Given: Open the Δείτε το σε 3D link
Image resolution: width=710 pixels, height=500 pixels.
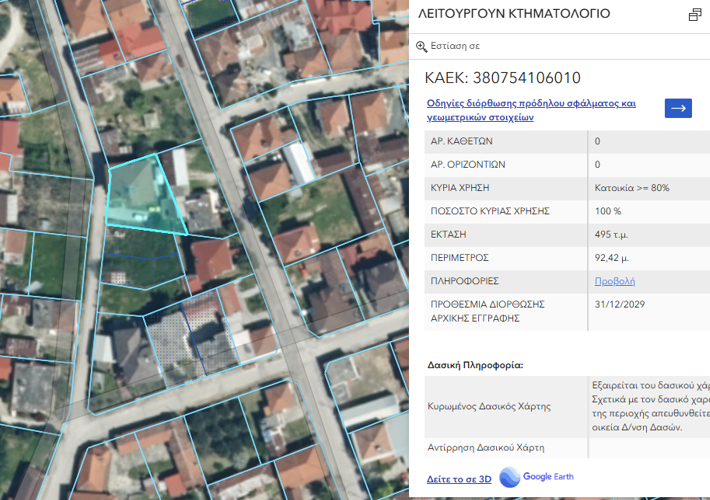Looking at the screenshot, I should pyautogui.click(x=459, y=479).
